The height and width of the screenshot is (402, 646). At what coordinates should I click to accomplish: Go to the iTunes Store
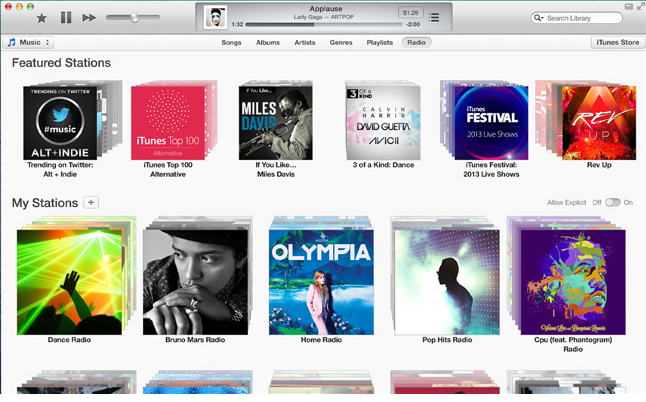tap(617, 42)
